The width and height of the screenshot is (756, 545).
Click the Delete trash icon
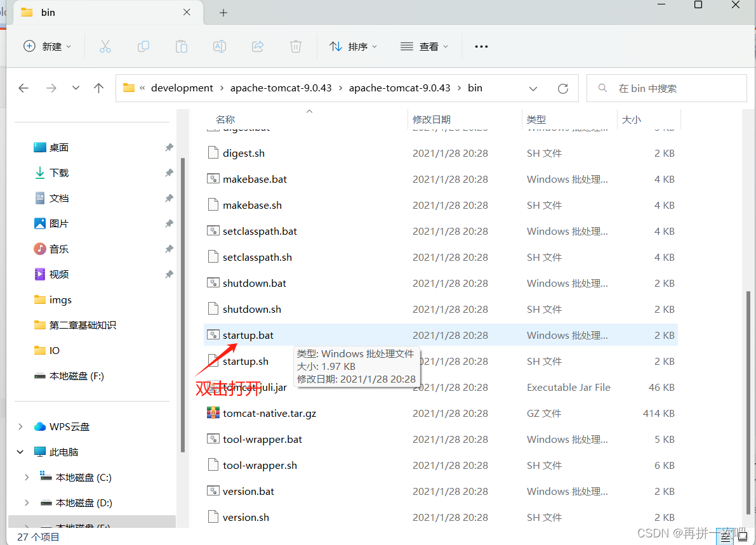296,47
